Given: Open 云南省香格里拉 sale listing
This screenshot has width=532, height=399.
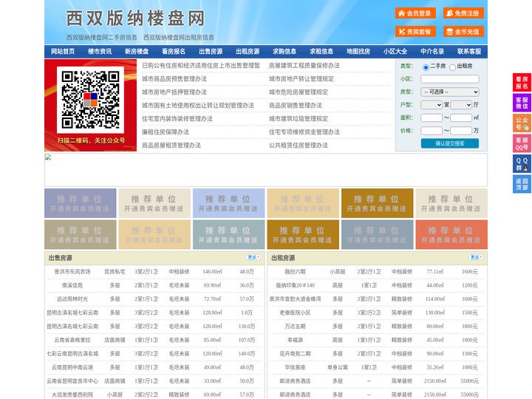Looking at the screenshot, I should [x=72, y=340].
